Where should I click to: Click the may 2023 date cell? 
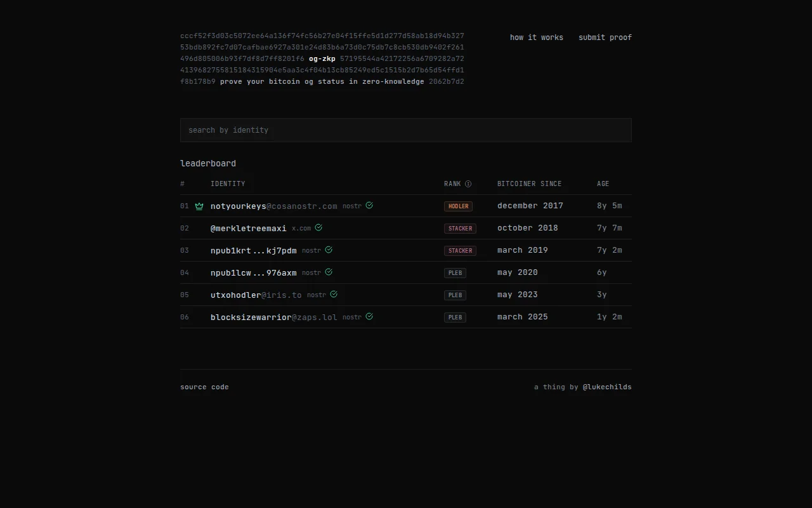pos(518,295)
